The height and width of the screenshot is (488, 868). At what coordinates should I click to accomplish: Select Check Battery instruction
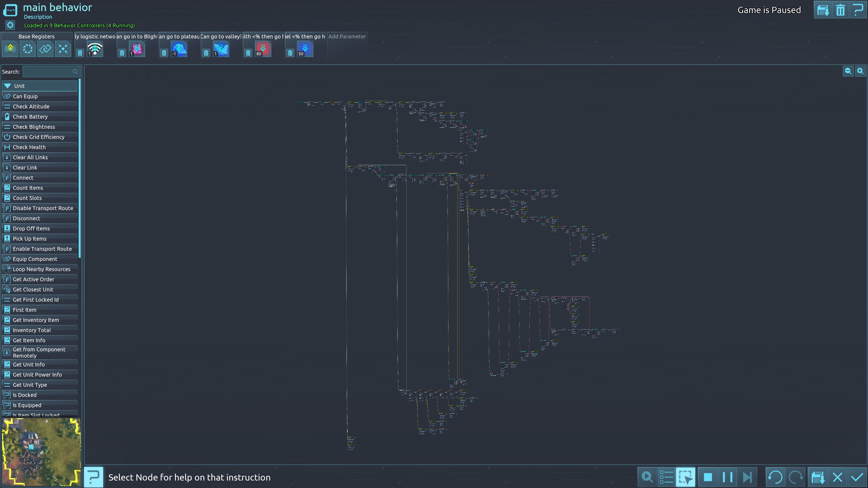point(30,117)
